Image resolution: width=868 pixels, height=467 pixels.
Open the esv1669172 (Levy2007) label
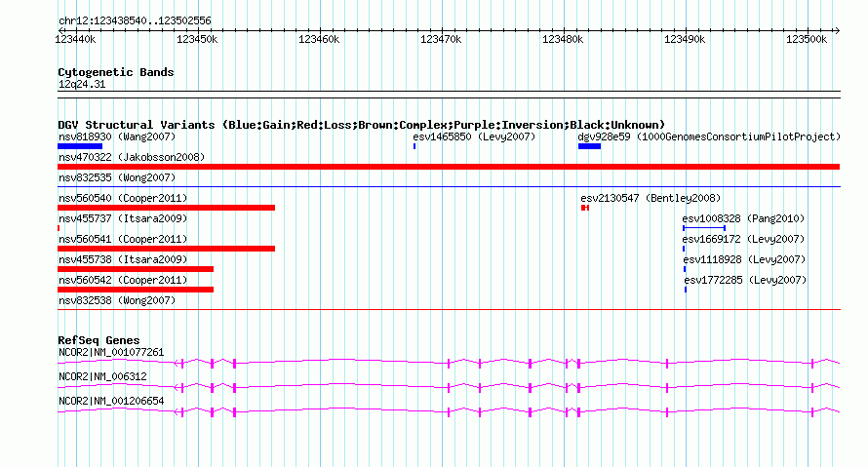pyautogui.click(x=743, y=239)
